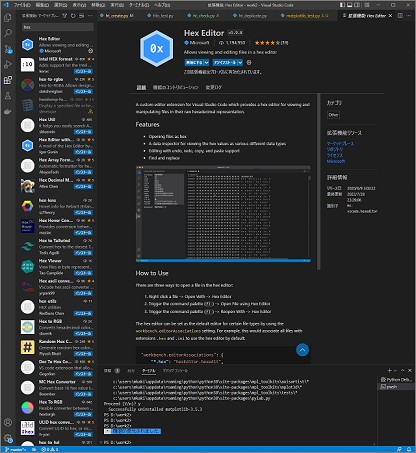
Task: Open extensions sidebar more actions menu
Action: (90, 16)
